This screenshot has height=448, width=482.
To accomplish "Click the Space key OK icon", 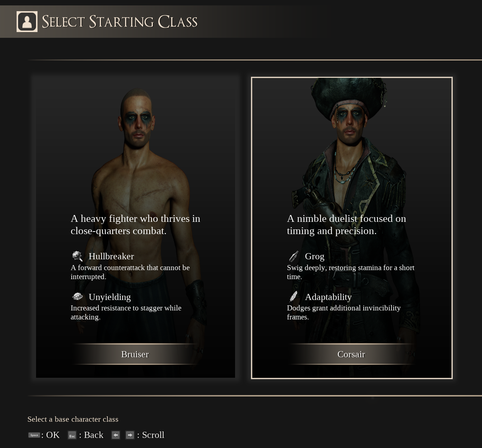I will (34, 435).
